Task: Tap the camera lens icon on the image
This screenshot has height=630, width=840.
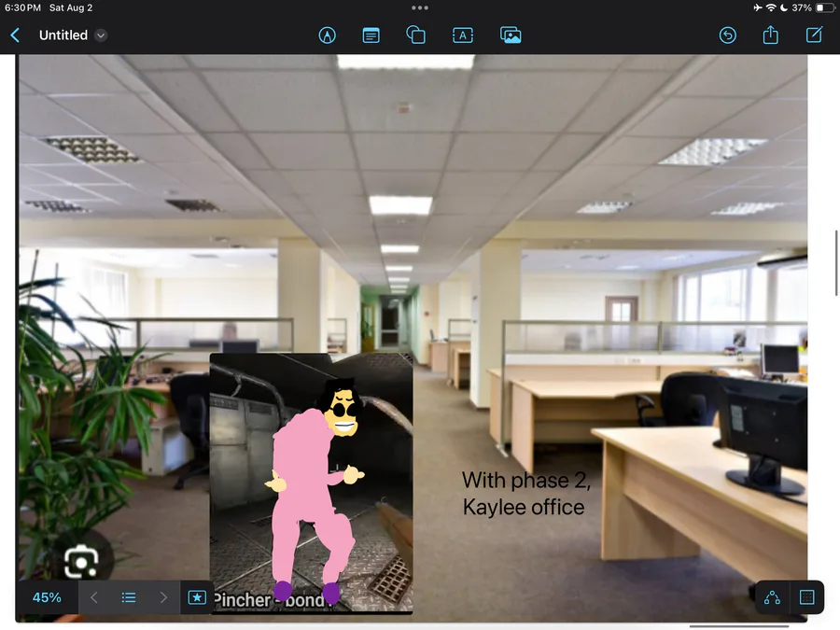Action: [x=81, y=562]
